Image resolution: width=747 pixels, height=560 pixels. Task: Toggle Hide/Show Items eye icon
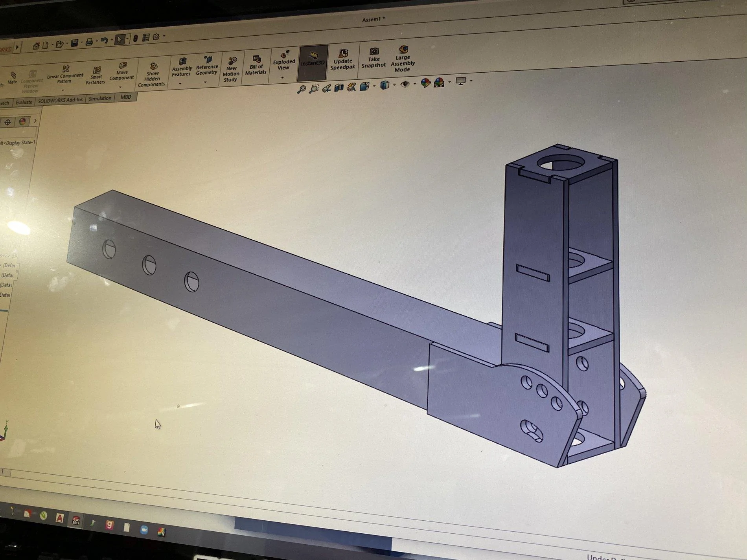point(405,84)
